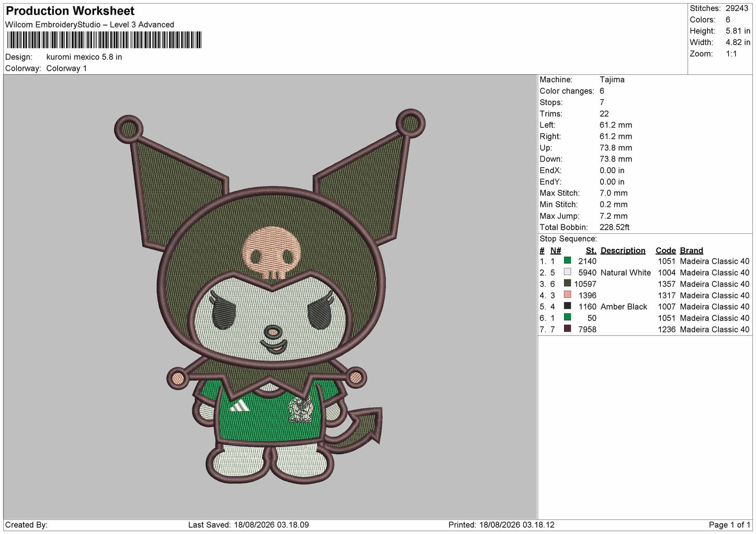Click the 'Description' column header
756x534 pixels.
click(x=623, y=251)
